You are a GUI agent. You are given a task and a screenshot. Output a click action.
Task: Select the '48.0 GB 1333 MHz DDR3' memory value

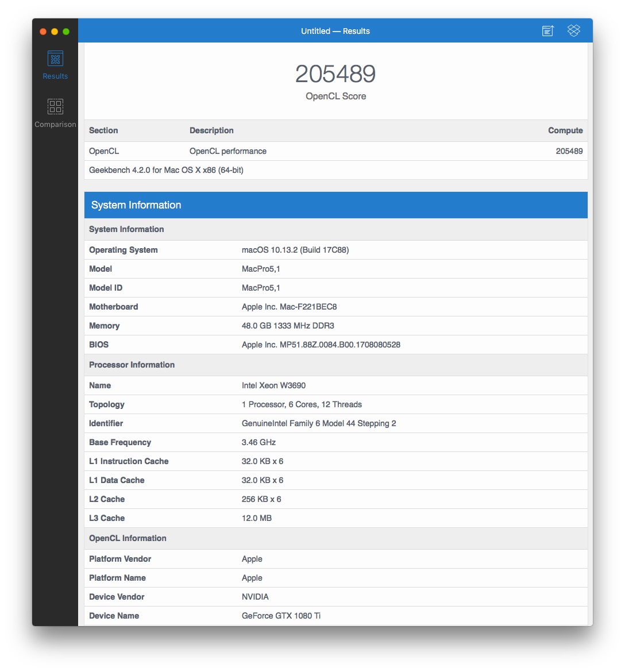coord(288,326)
